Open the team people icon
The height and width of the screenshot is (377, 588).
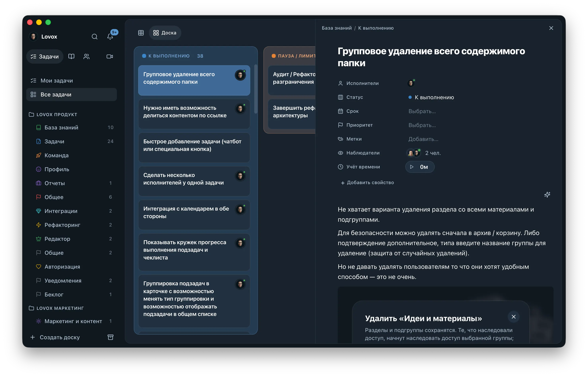coord(86,56)
